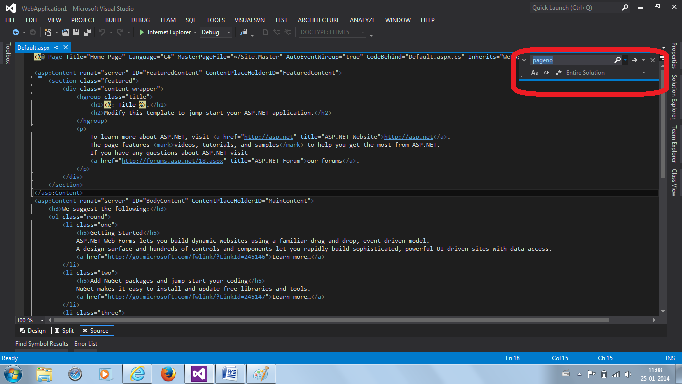This screenshot has height=384, width=682.
Task: Open the FILE menu
Action: 10,20
